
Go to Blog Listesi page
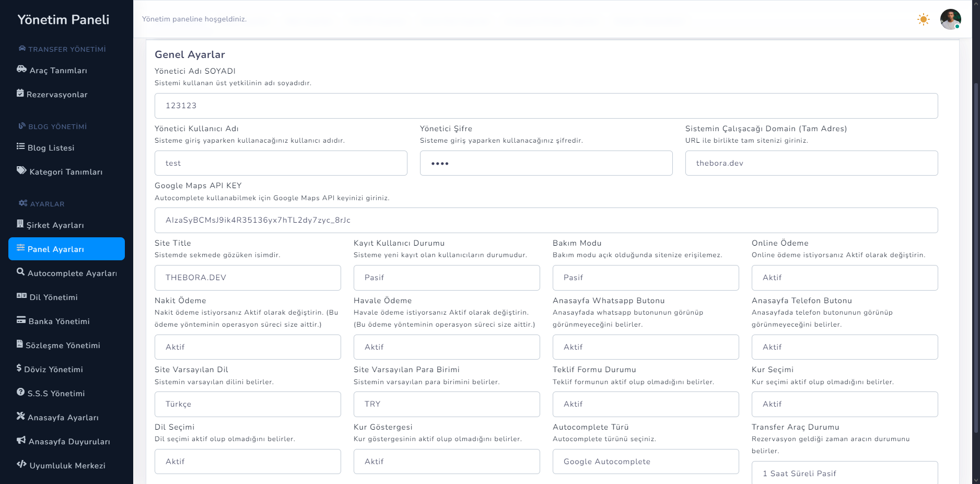[66, 147]
